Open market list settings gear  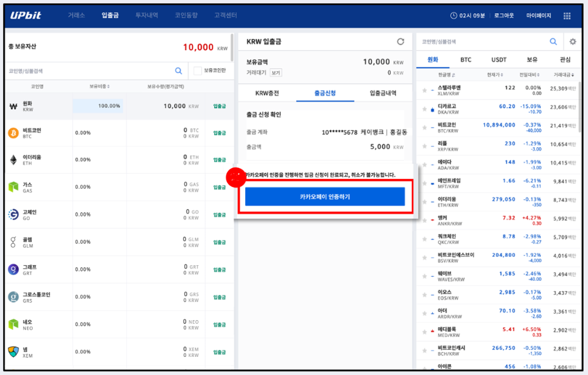pos(573,42)
